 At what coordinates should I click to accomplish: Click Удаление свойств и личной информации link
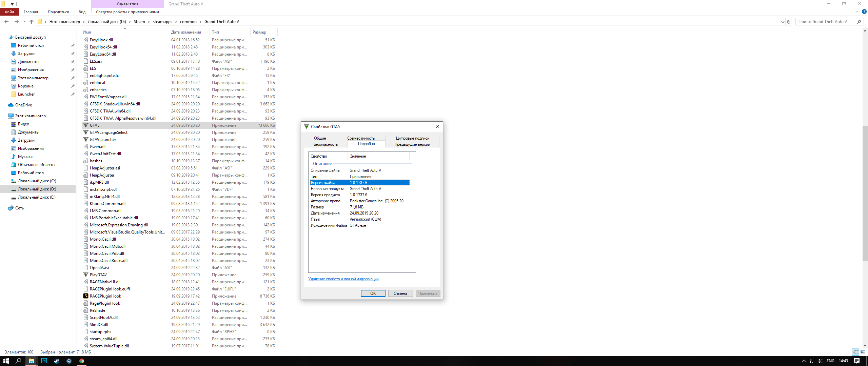coord(343,279)
